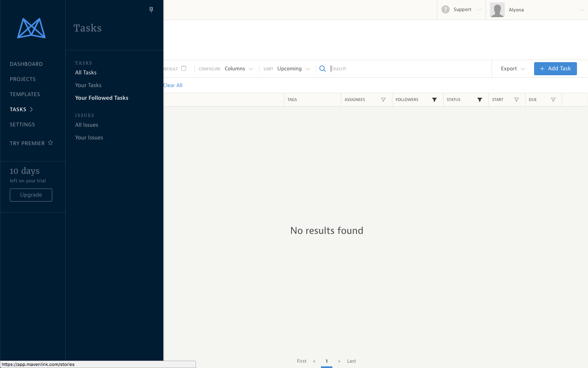The image size is (588, 368).
Task: Click into the Search input field
Action: tap(408, 69)
